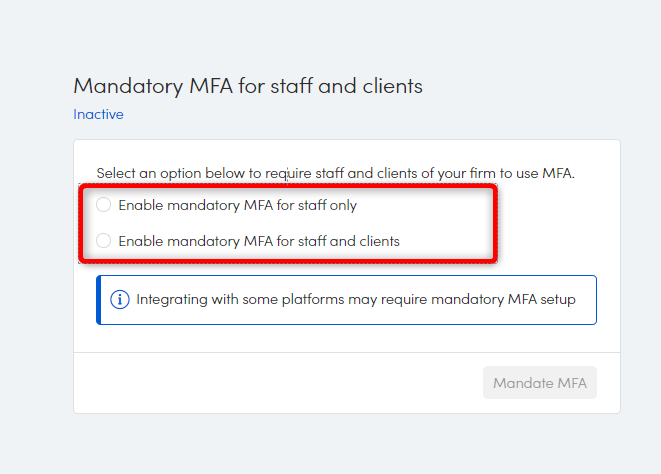
Task: Click the "Integrating with some platforms" banner message
Action: click(355, 300)
